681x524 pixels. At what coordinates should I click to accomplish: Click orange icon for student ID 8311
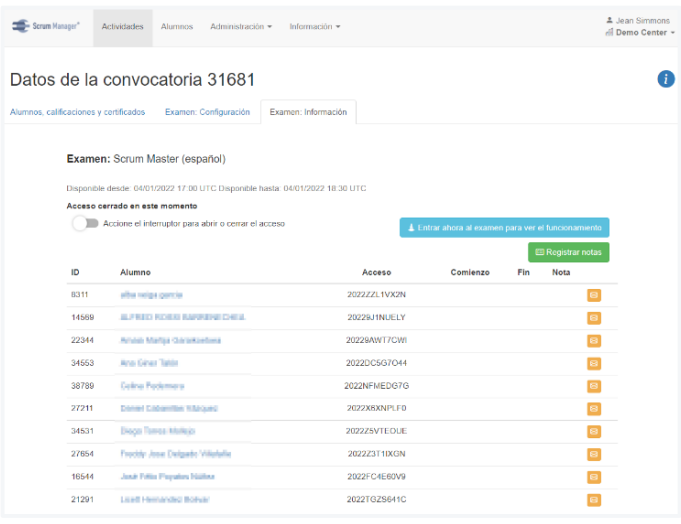(x=593, y=295)
